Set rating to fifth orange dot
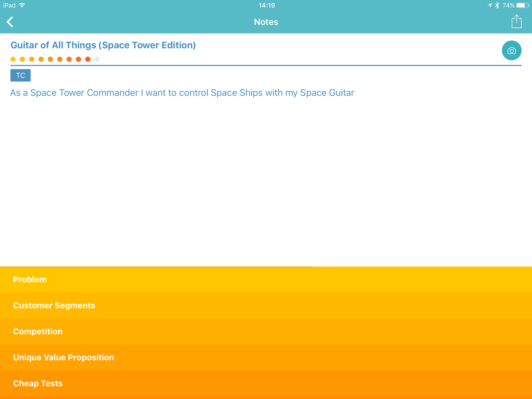Screen dimensions: 532x399 tap(50, 59)
